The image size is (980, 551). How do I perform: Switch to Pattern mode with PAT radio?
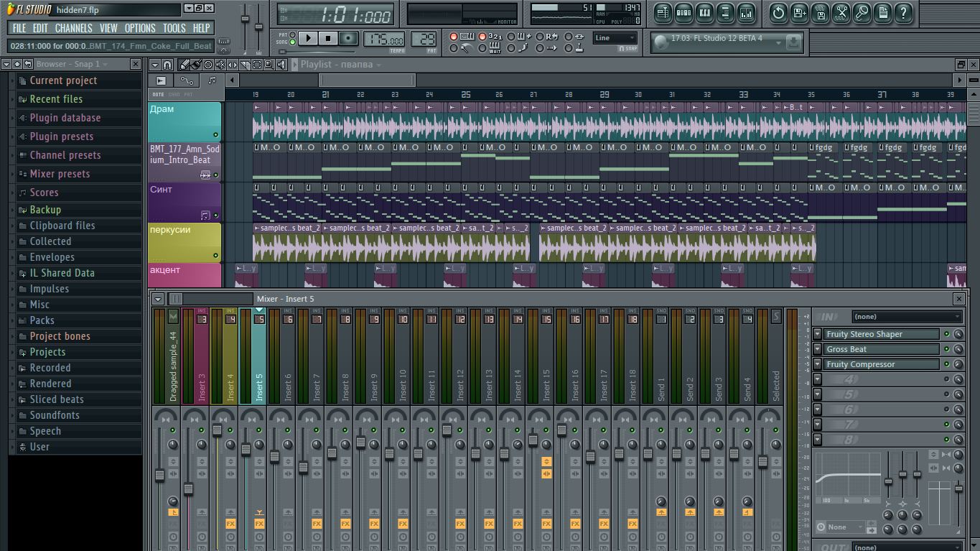tap(292, 34)
